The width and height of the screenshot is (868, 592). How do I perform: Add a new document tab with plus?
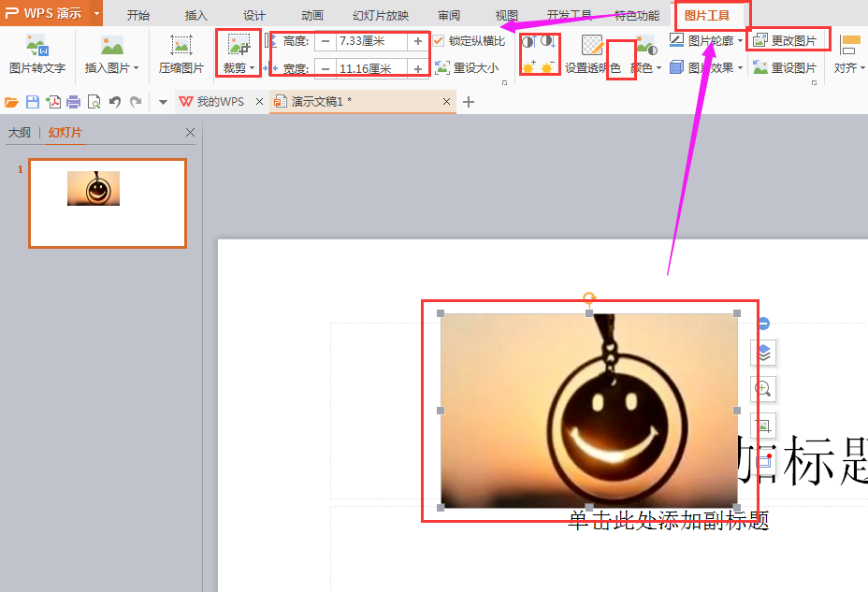[469, 102]
